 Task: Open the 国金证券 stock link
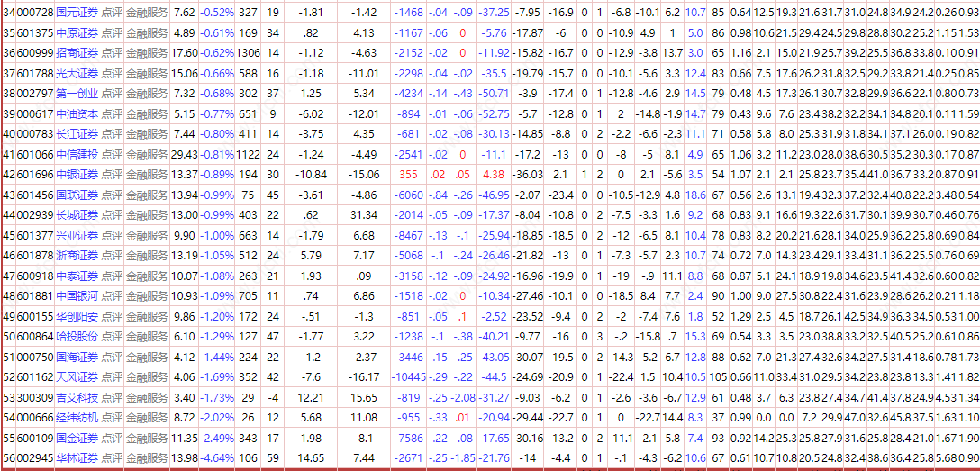[x=77, y=438]
